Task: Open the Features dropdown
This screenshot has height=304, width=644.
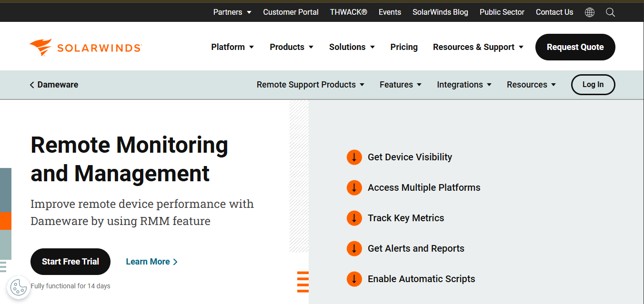Action: [x=400, y=85]
